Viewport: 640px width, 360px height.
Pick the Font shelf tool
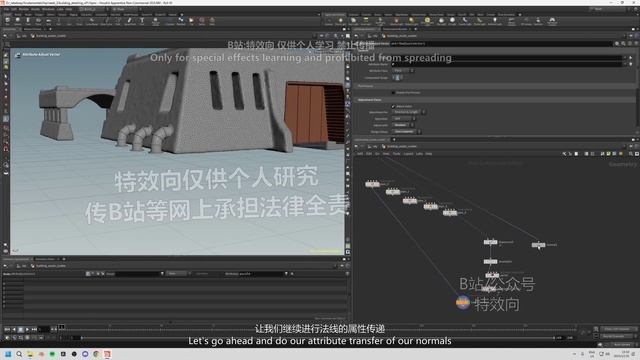click(x=142, y=21)
